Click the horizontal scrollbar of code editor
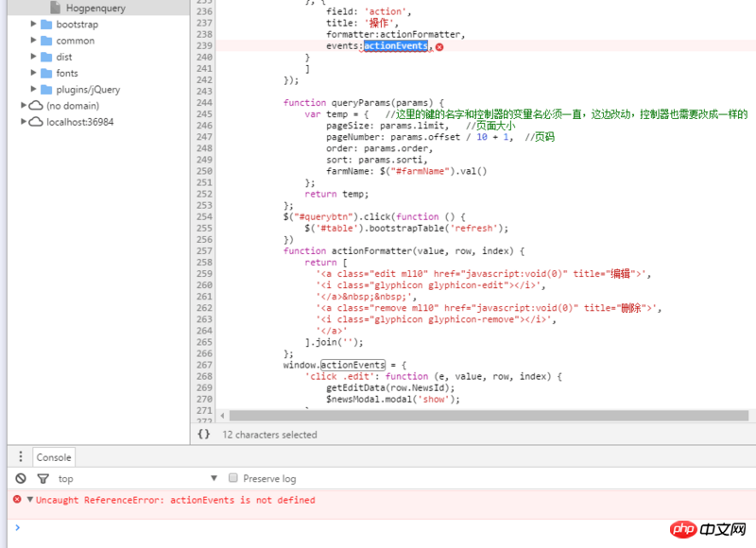The height and width of the screenshot is (548, 756). 472,415
